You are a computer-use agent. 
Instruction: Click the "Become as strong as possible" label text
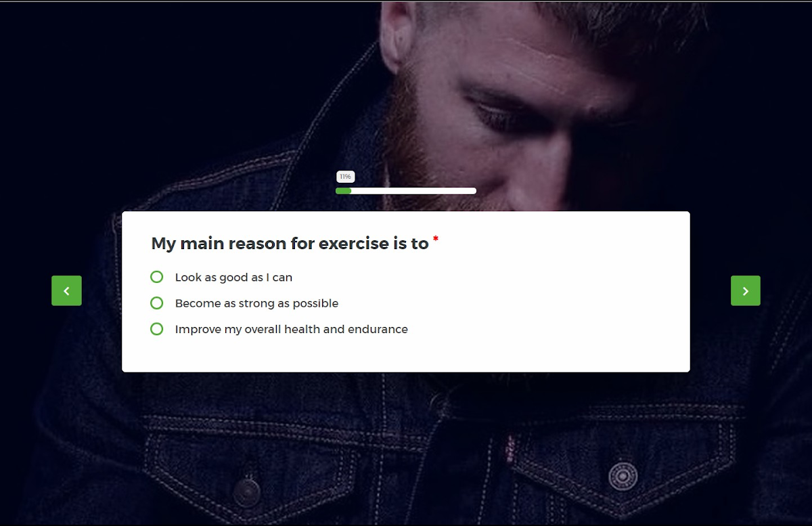click(256, 303)
